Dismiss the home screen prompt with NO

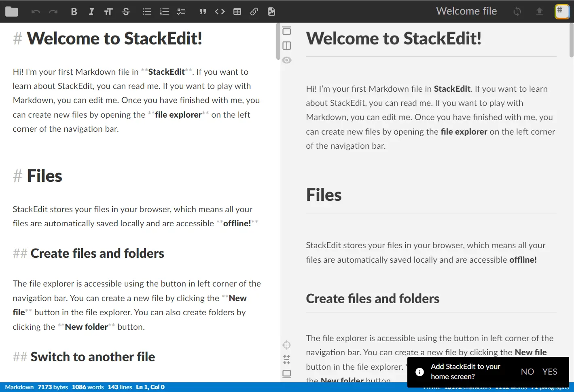click(527, 371)
